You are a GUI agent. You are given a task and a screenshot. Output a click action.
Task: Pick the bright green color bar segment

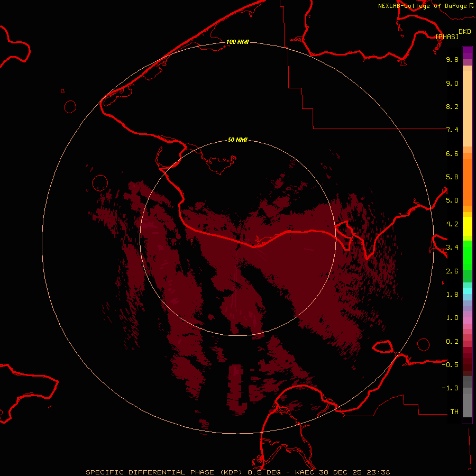pos(467,255)
